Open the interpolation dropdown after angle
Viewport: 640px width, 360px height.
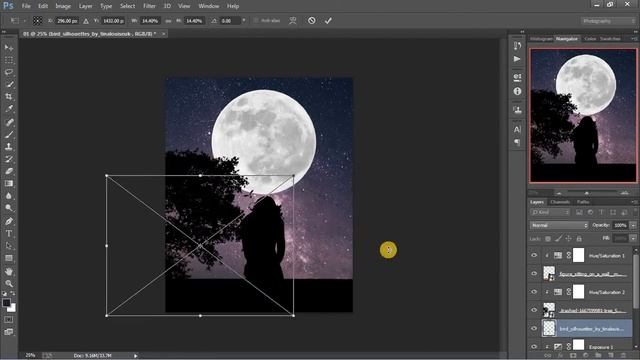(x=244, y=20)
